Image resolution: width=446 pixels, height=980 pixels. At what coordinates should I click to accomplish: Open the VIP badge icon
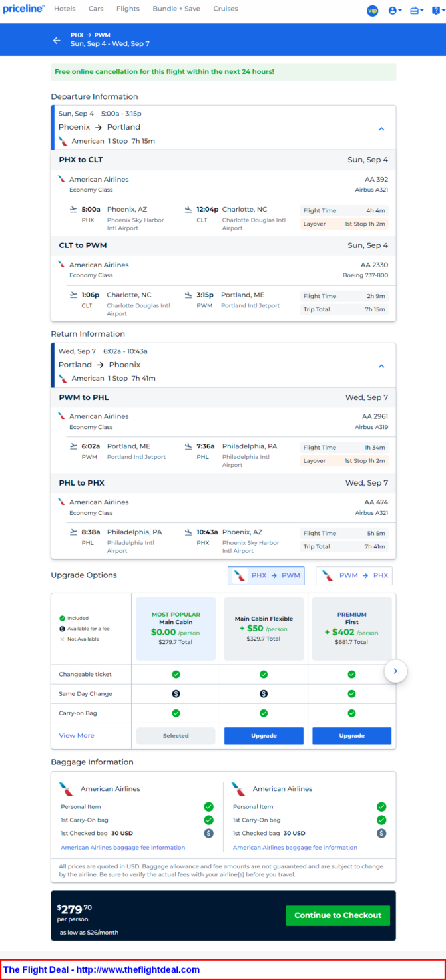coord(372,10)
